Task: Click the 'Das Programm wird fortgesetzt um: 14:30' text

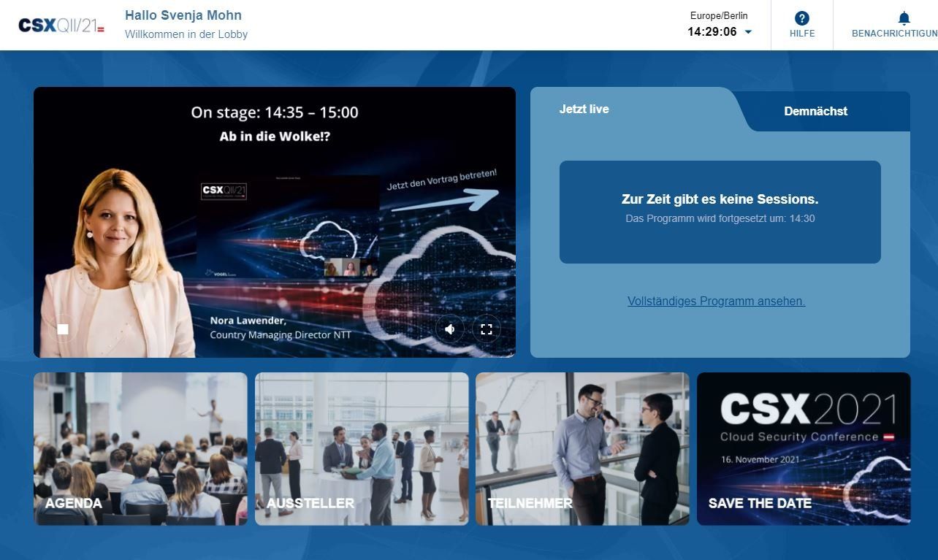Action: [720, 218]
